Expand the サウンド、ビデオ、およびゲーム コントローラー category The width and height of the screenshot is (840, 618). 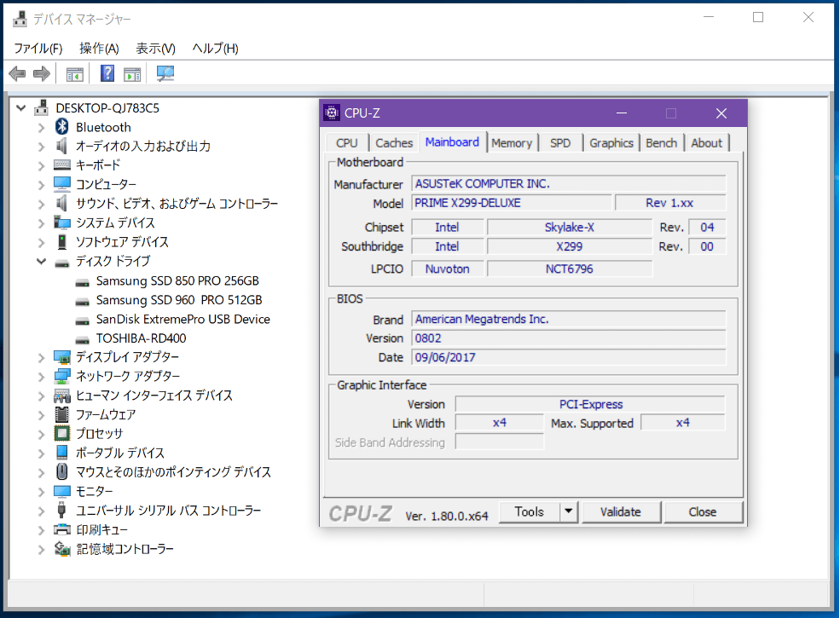[41, 204]
